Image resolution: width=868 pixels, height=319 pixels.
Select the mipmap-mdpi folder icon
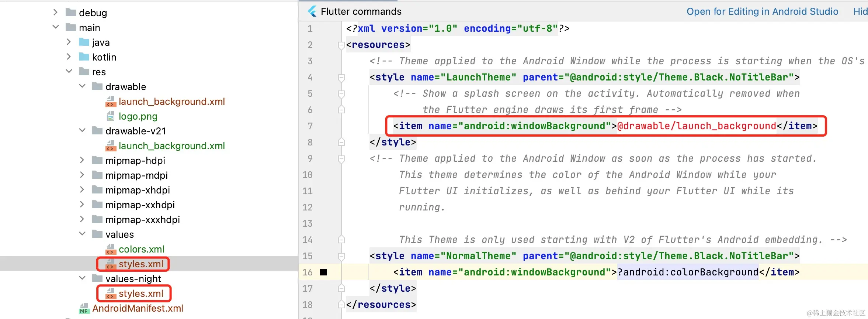coord(97,175)
